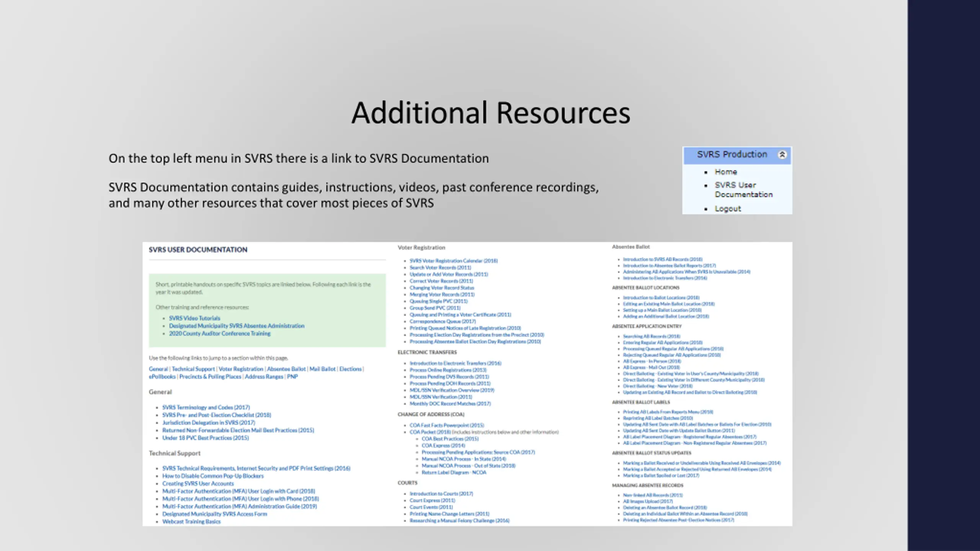The width and height of the screenshot is (980, 551).
Task: Collapse the SVRS Production menu chevron
Action: (782, 155)
